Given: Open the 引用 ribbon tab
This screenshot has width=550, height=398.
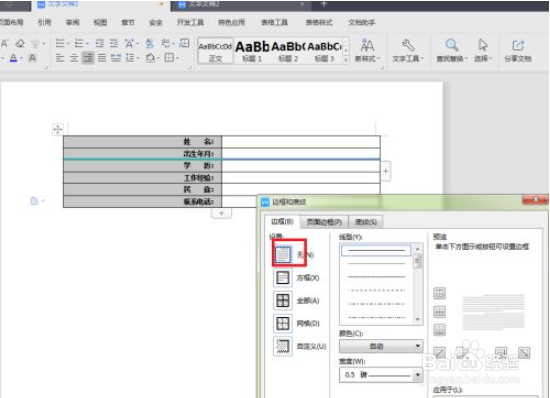Looking at the screenshot, I should (x=45, y=22).
